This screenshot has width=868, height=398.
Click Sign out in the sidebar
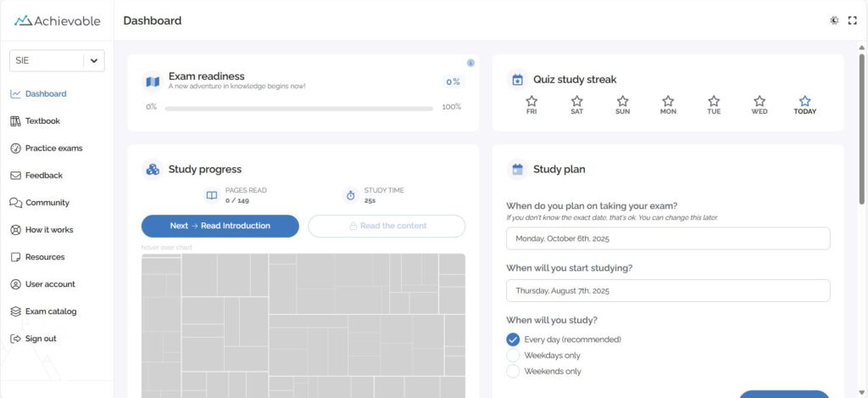(41, 339)
